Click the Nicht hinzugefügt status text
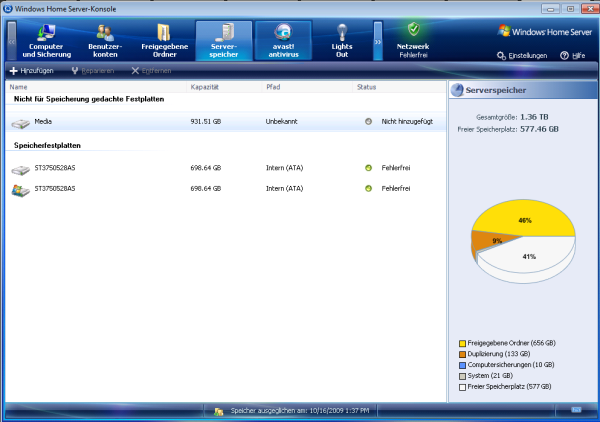Screen dimensions: 600x422 click(407, 122)
